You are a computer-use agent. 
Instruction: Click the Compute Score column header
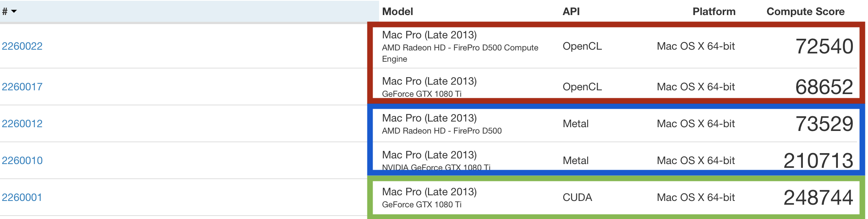coord(806,12)
